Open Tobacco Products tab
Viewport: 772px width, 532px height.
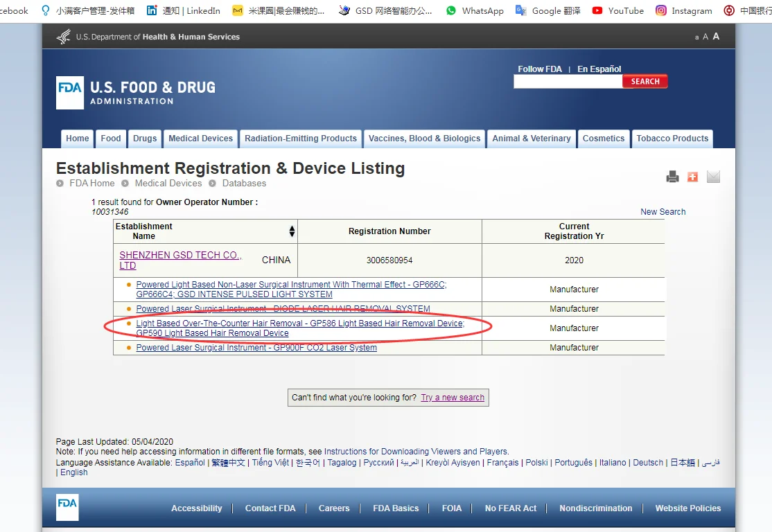(x=672, y=139)
